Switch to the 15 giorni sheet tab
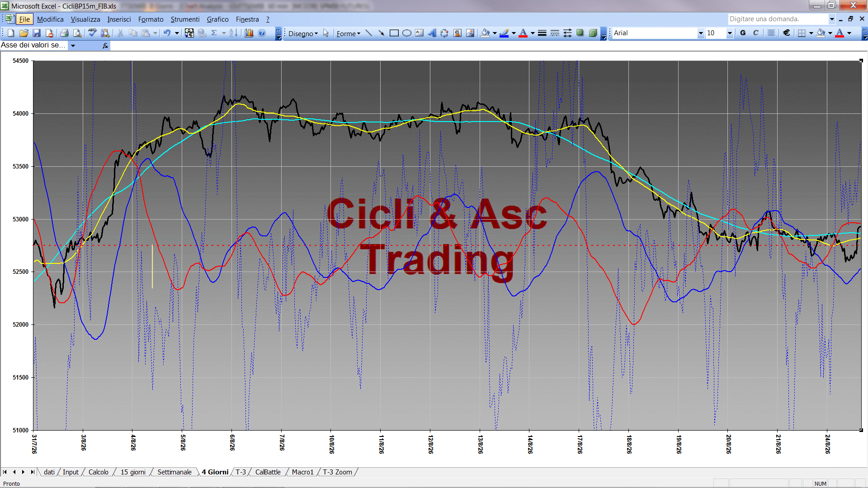The image size is (868, 488). click(x=133, y=472)
